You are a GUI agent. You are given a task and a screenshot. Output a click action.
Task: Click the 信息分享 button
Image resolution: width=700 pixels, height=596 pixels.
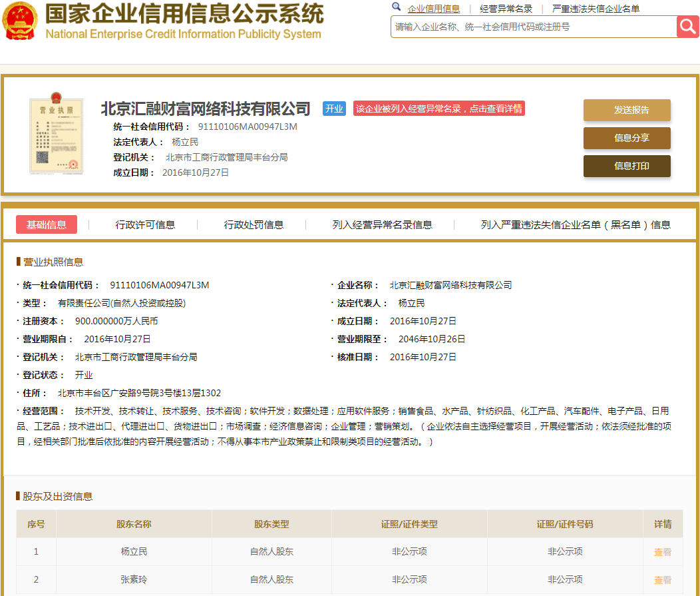[627, 139]
